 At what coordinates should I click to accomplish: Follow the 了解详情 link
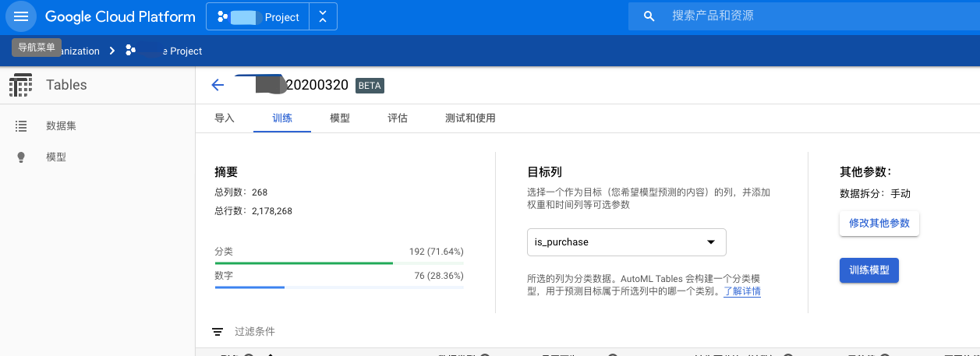pos(741,291)
